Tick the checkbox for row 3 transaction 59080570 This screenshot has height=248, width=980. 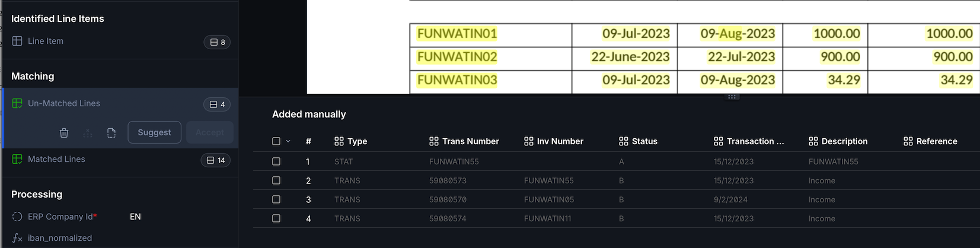tap(276, 199)
